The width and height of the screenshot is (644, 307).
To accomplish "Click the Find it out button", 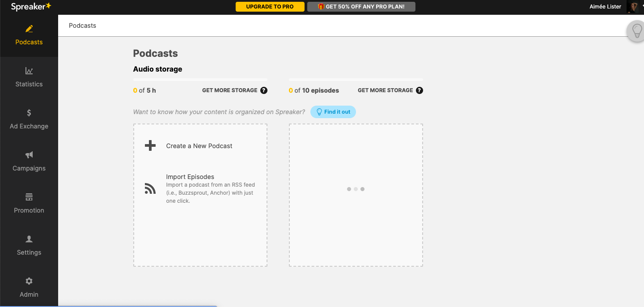I will click(x=333, y=112).
